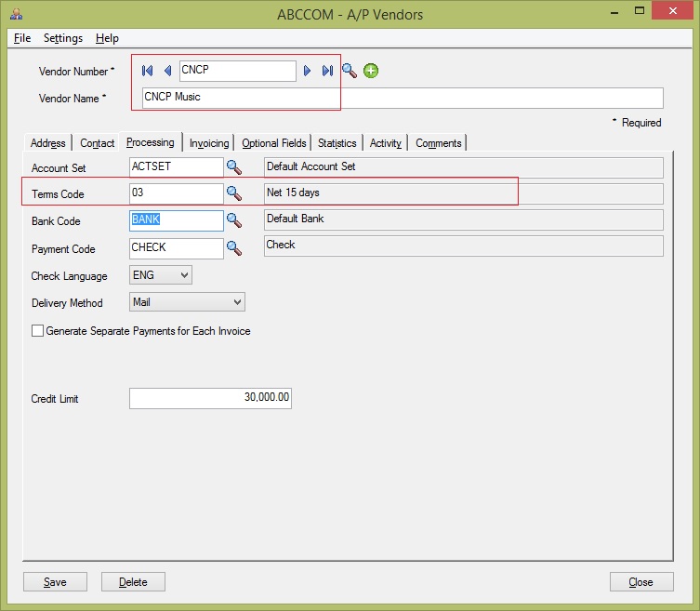Go to first vendor record arrow
700x611 pixels.
pyautogui.click(x=148, y=71)
